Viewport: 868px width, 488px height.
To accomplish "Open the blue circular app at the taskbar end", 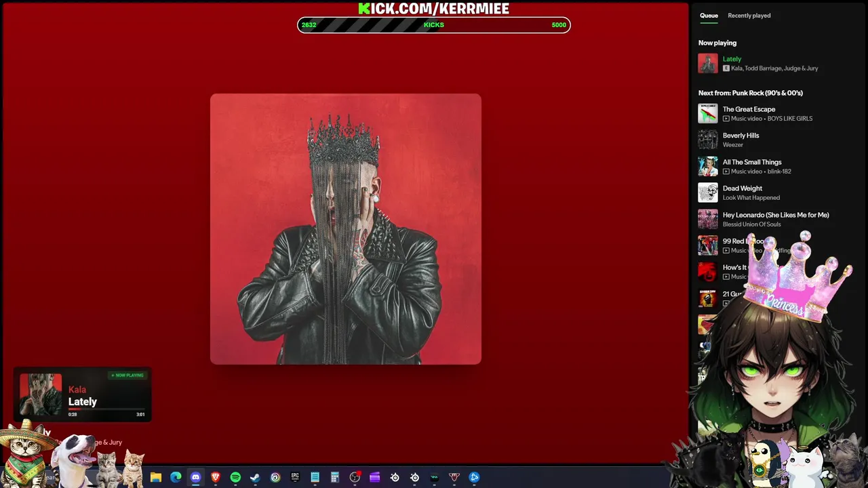I will pos(474,477).
